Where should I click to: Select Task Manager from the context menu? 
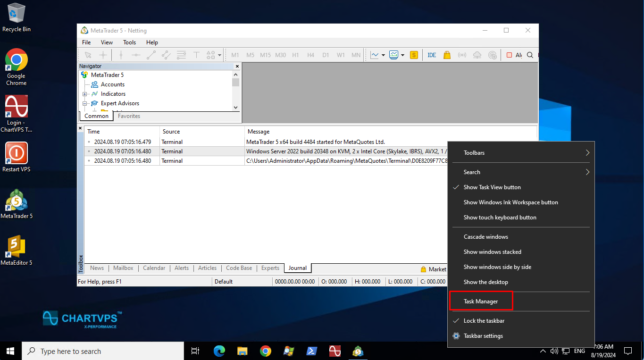pyautogui.click(x=481, y=301)
